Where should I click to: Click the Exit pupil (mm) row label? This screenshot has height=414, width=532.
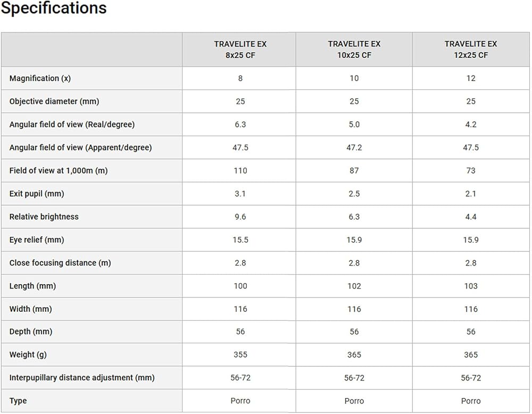37,194
